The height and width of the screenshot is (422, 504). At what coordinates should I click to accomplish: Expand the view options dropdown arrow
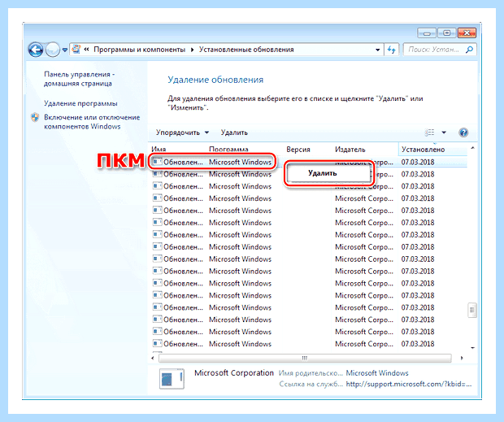tap(444, 133)
